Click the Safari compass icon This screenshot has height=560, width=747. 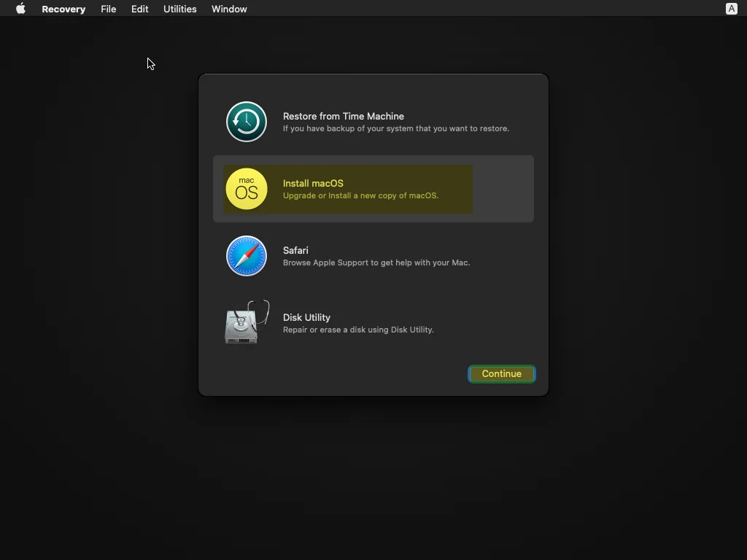247,256
